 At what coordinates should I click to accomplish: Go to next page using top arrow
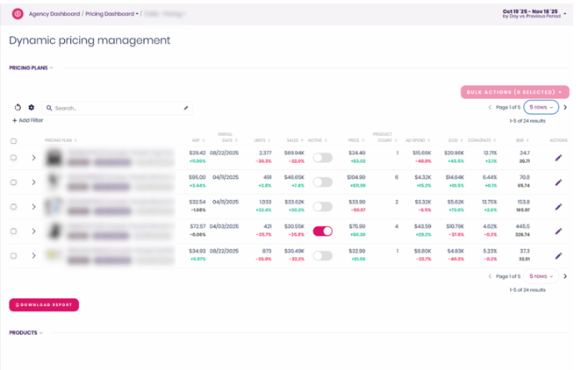tap(565, 107)
